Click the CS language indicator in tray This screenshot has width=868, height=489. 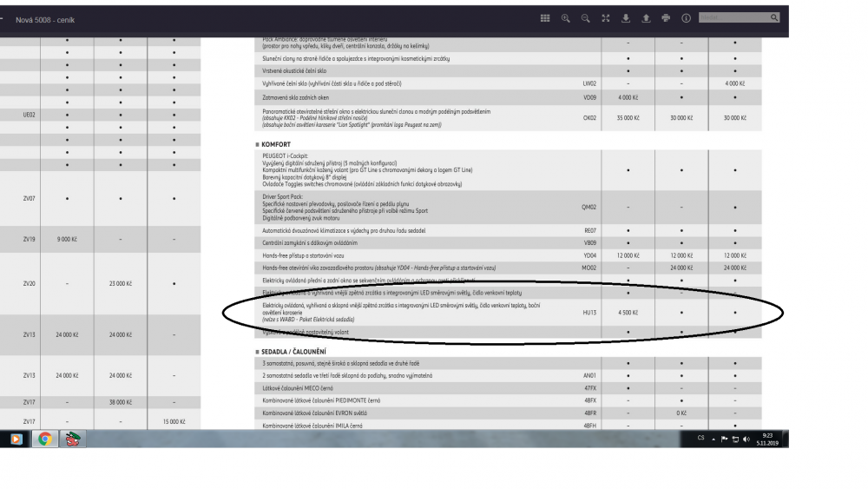click(x=700, y=438)
